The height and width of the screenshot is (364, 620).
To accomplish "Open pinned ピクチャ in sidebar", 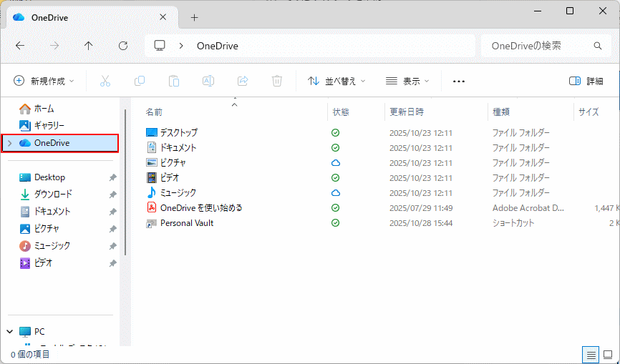I will click(x=39, y=229).
